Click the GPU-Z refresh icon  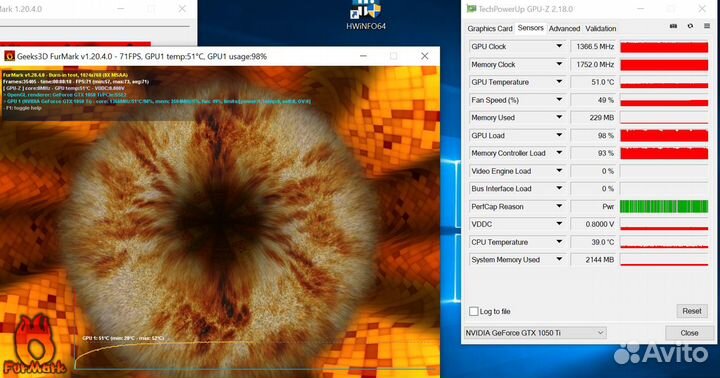coord(690,27)
